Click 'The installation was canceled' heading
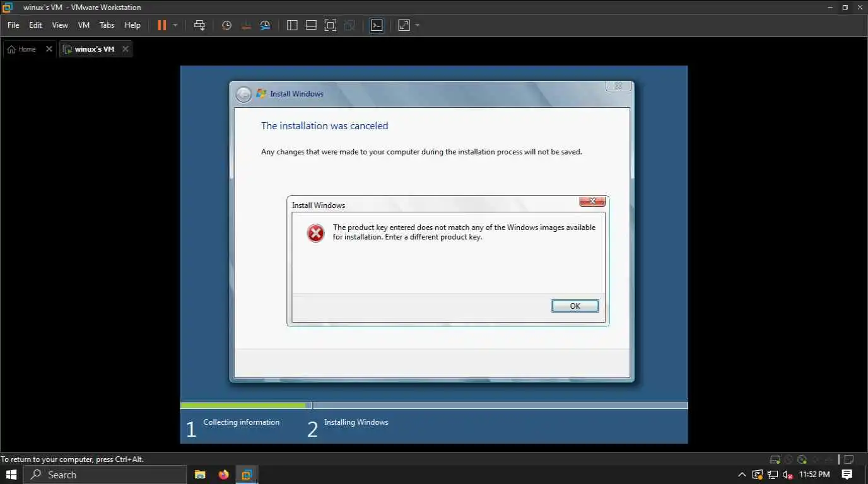The height and width of the screenshot is (484, 868). coord(324,125)
